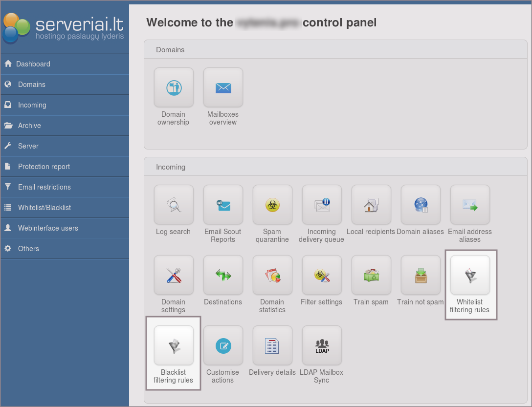The height and width of the screenshot is (407, 532).
Task: Click the serveriai.lt logo
Action: pos(64,27)
